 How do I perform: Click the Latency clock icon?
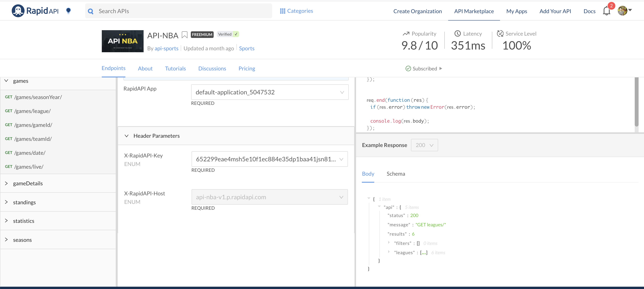(x=457, y=33)
